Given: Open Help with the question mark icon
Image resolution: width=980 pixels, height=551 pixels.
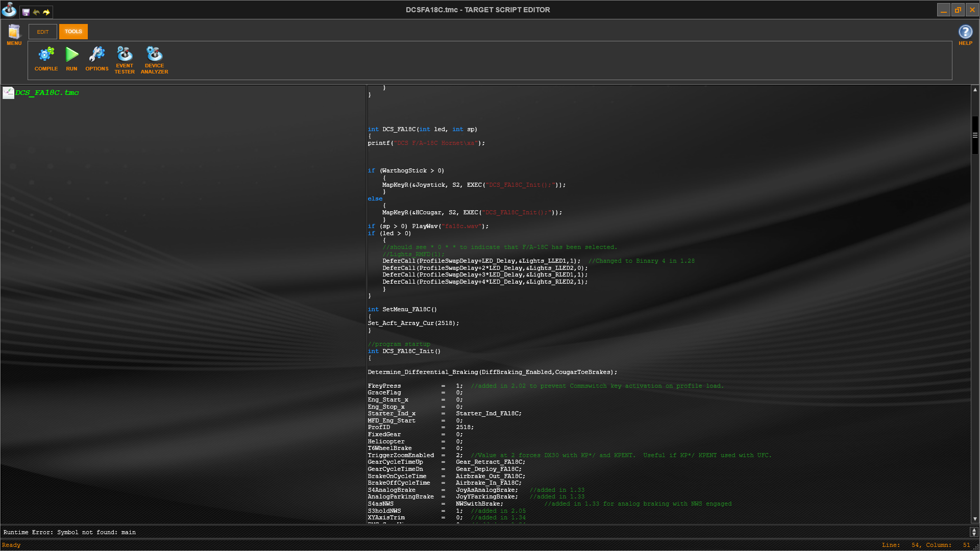Looking at the screenshot, I should 965,35.
